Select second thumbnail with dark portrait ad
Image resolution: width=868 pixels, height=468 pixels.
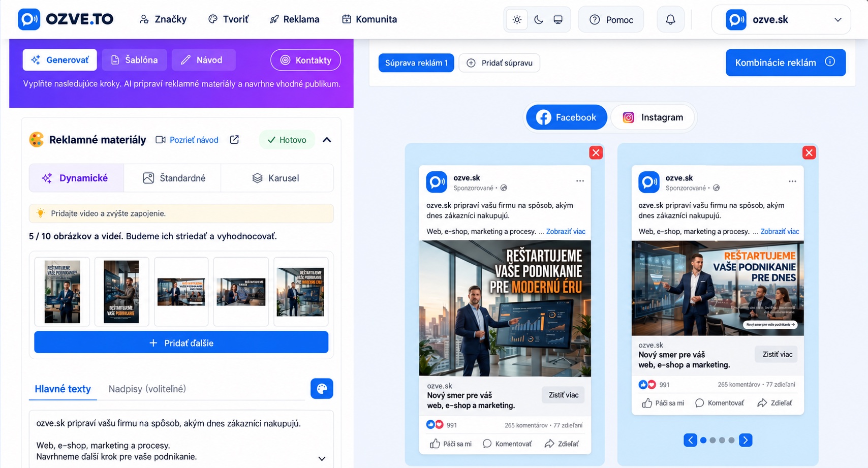[x=121, y=292]
